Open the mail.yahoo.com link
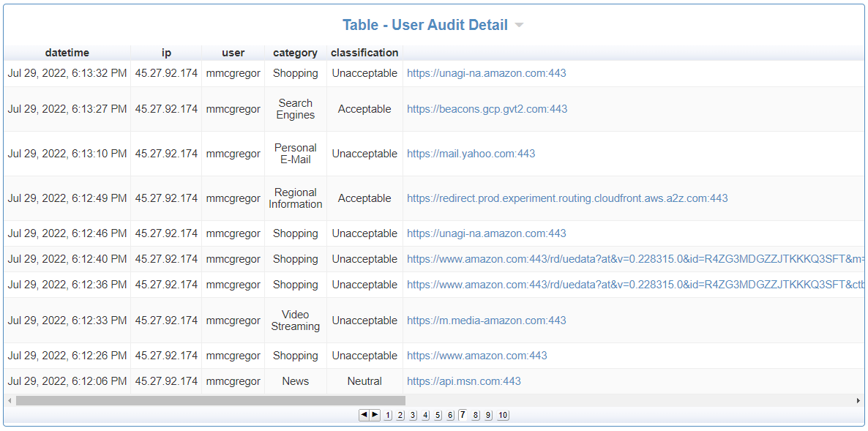868x431 pixels. 471,154
